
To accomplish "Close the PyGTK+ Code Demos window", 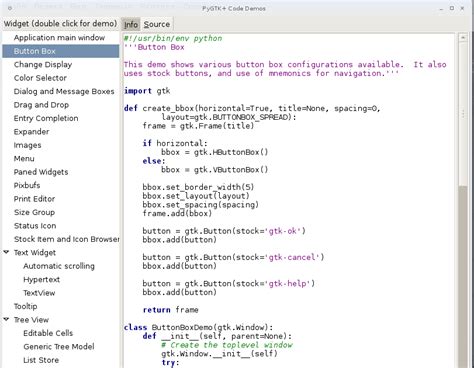I will pos(462,8).
